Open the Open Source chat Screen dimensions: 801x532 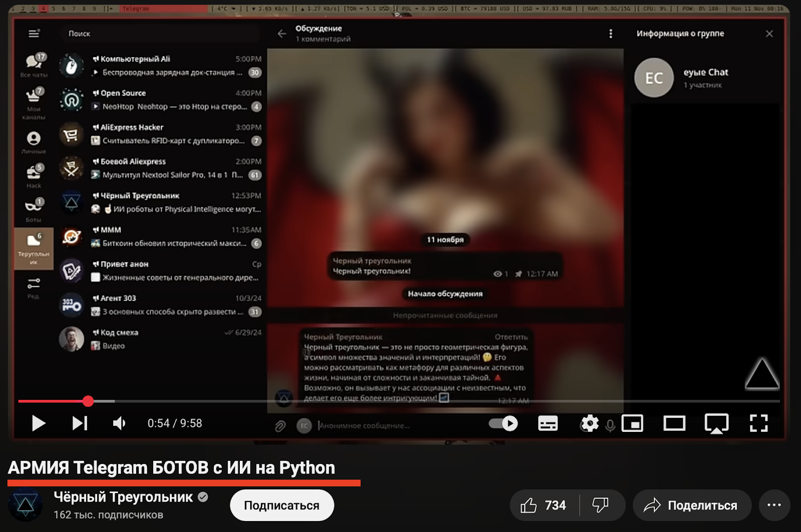click(x=160, y=100)
